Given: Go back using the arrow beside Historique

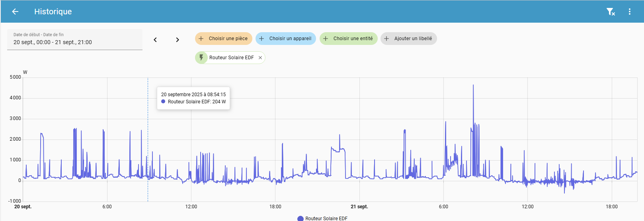Looking at the screenshot, I should tap(15, 12).
